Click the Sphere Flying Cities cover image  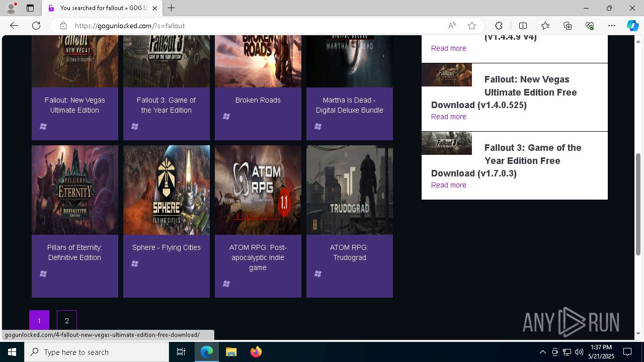(x=167, y=190)
